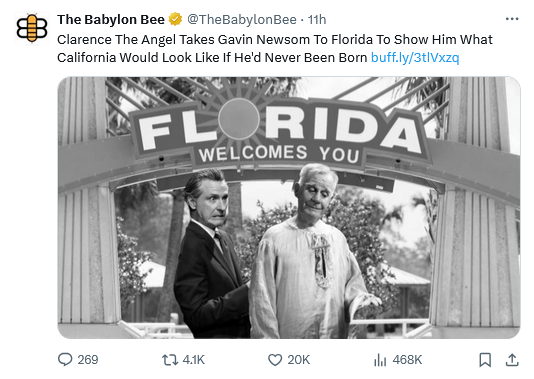
Task: Open the 11h timestamp permalink
Action: tap(317, 20)
